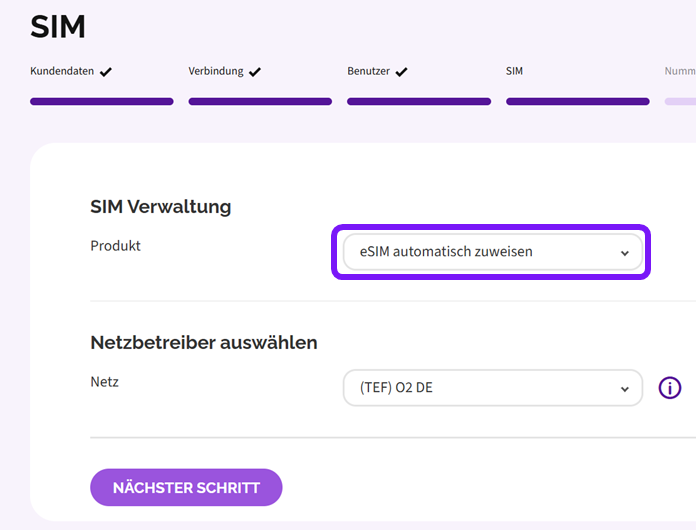
Task: Open the 'eSIM automatisch zuweisen' product dropdown
Action: pos(491,252)
